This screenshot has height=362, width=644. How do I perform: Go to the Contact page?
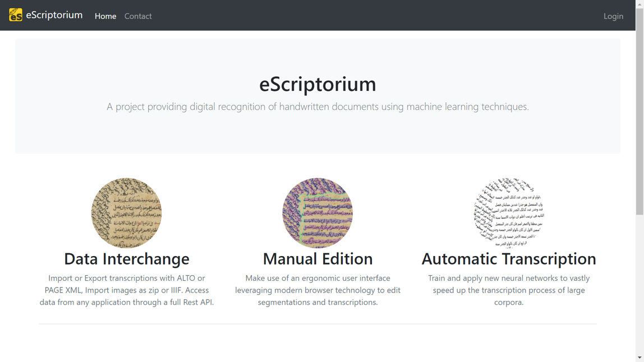(x=138, y=16)
